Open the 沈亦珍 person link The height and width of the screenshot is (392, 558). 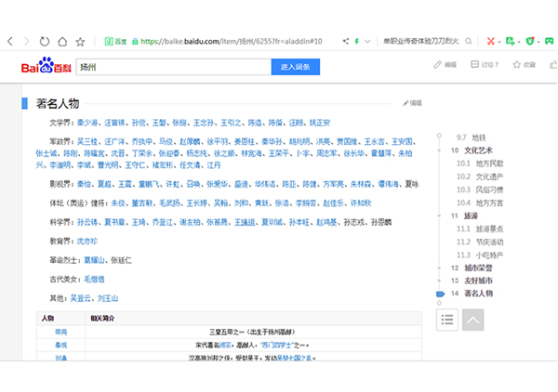point(86,240)
